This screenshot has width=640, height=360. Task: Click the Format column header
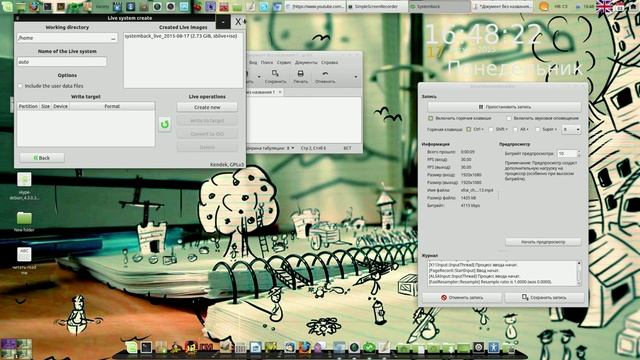click(x=112, y=106)
